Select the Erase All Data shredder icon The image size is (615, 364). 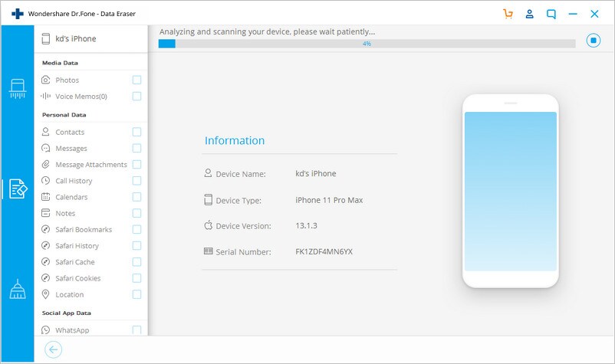(18, 89)
